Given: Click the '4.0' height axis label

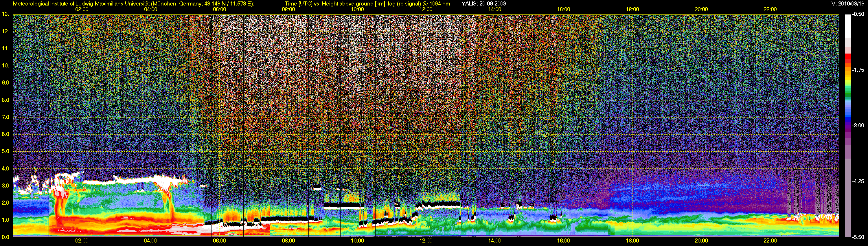Looking at the screenshot, I should 5,168.
